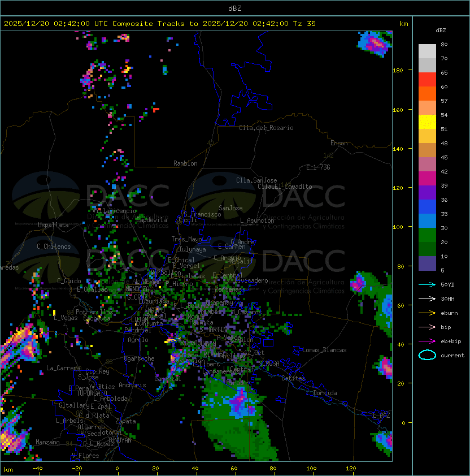Click the '65' value on dBZ scale

pyautogui.click(x=444, y=72)
